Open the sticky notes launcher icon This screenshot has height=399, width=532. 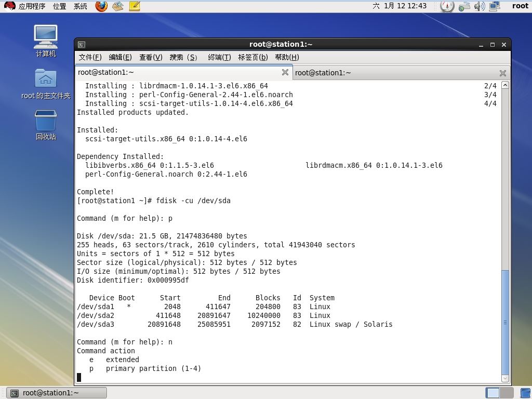click(x=135, y=6)
